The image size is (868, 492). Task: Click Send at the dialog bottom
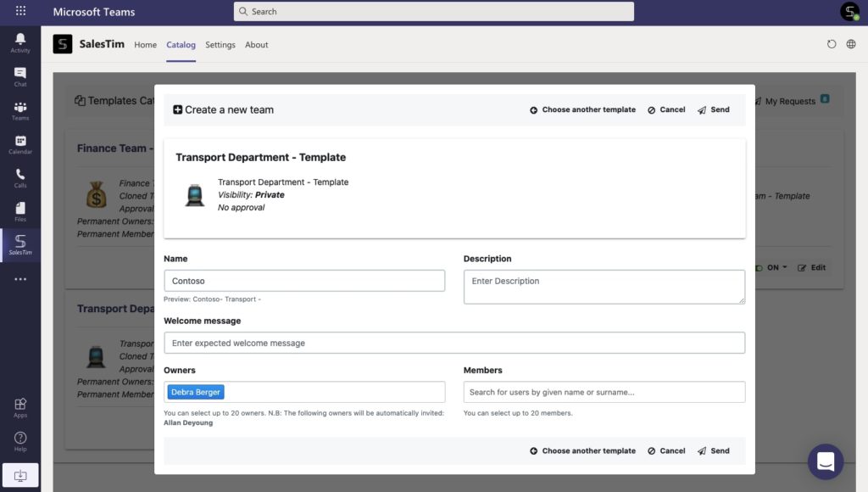click(714, 451)
